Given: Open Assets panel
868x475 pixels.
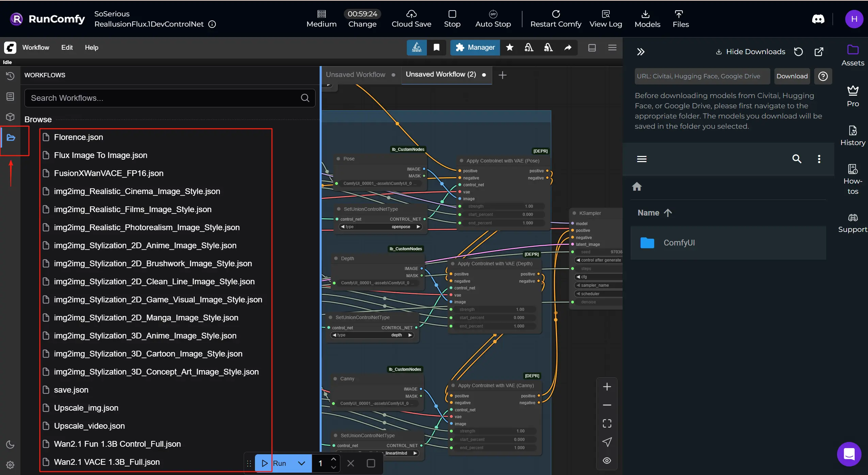Looking at the screenshot, I should (x=852, y=56).
